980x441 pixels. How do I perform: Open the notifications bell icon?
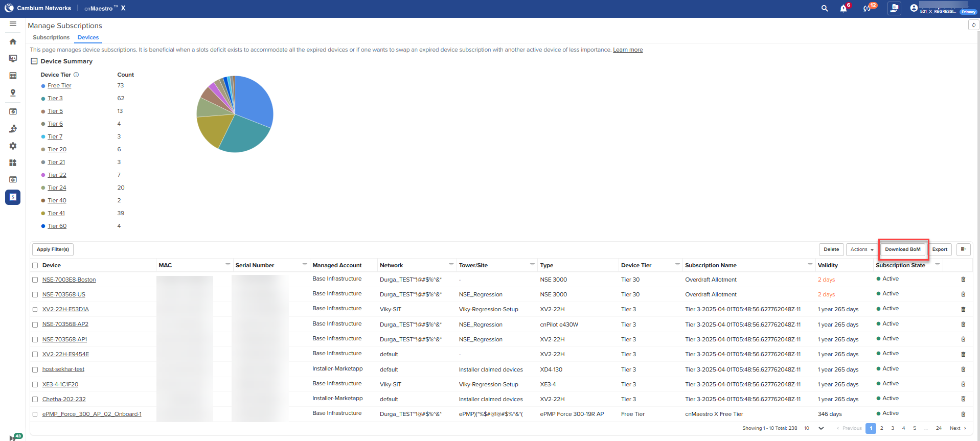click(843, 9)
